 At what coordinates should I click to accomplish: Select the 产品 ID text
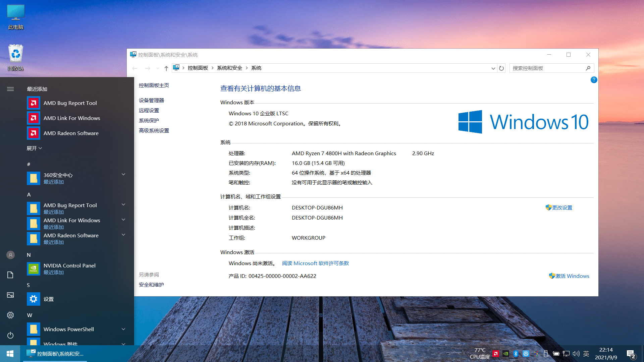(x=272, y=276)
